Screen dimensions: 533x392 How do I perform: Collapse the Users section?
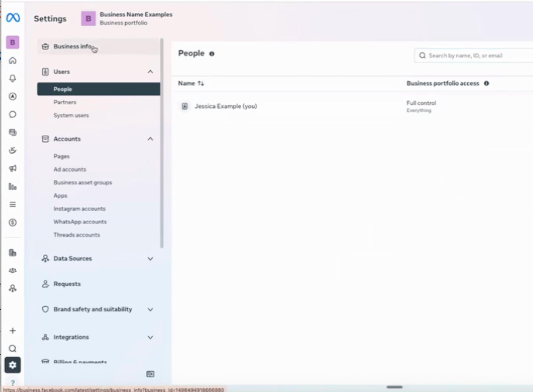[150, 72]
